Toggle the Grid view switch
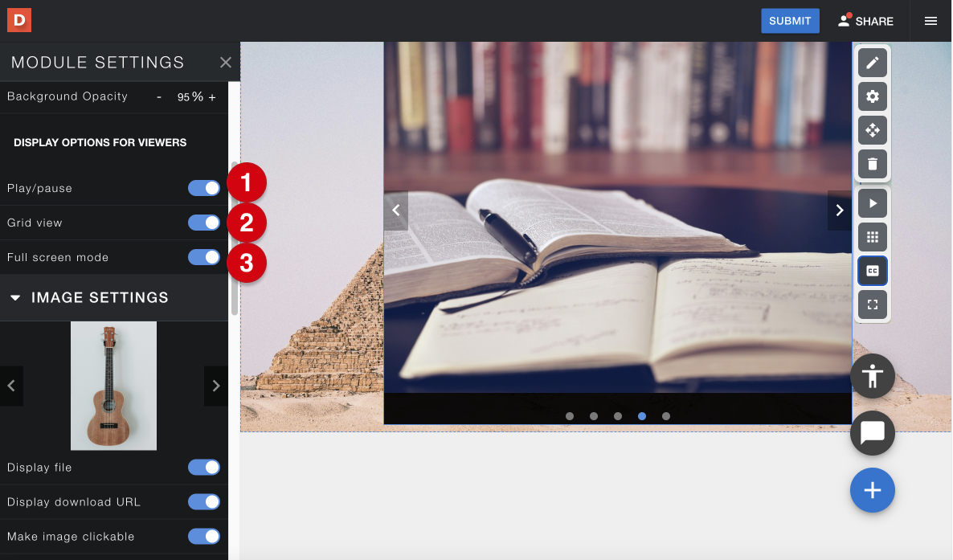953x560 pixels. 203,223
